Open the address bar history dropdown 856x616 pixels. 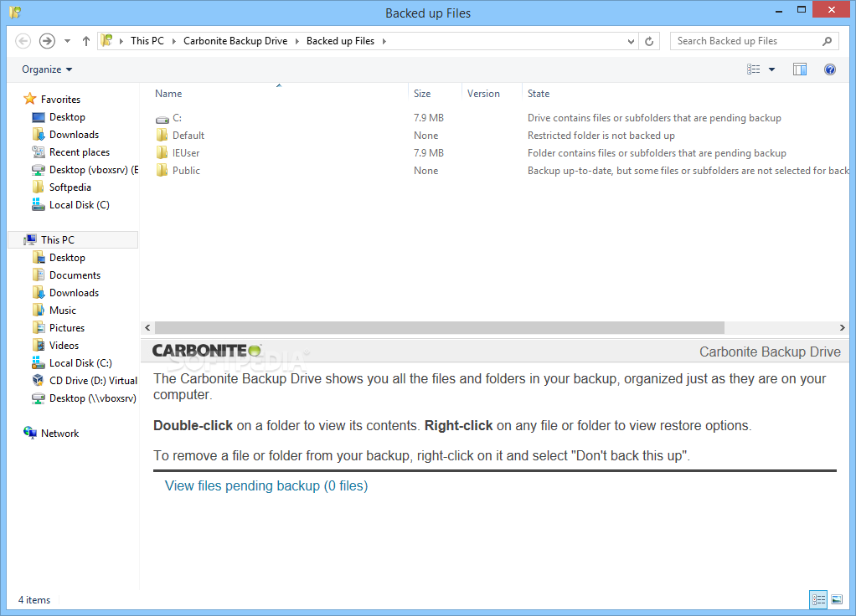click(x=631, y=42)
